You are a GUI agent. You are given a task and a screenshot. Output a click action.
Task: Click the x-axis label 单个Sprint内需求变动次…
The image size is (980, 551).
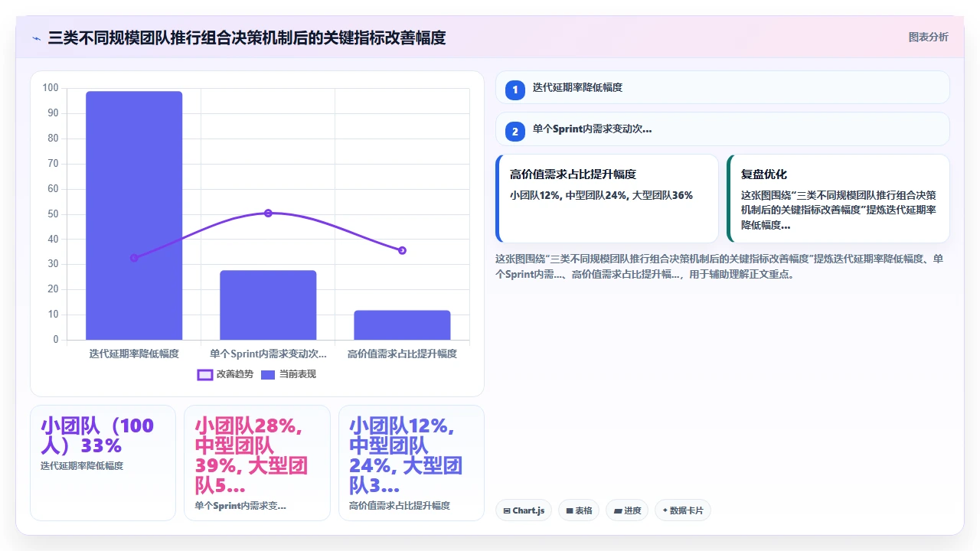coord(268,354)
